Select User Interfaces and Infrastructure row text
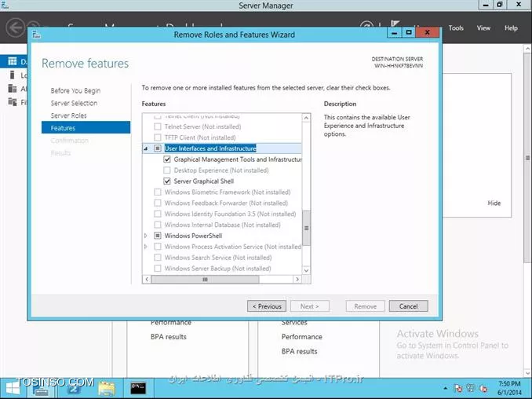The width and height of the screenshot is (532, 399). [210, 148]
